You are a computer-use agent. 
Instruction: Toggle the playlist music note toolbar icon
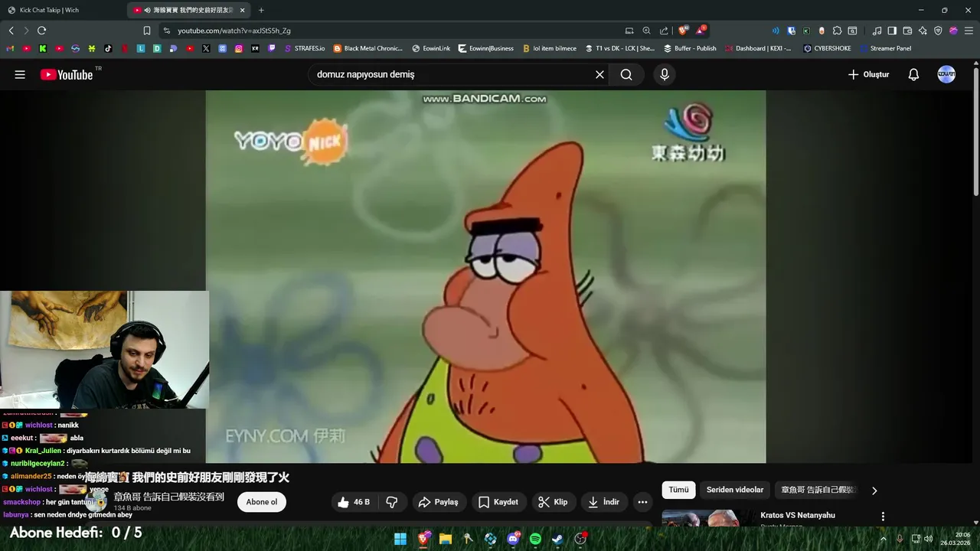(877, 31)
